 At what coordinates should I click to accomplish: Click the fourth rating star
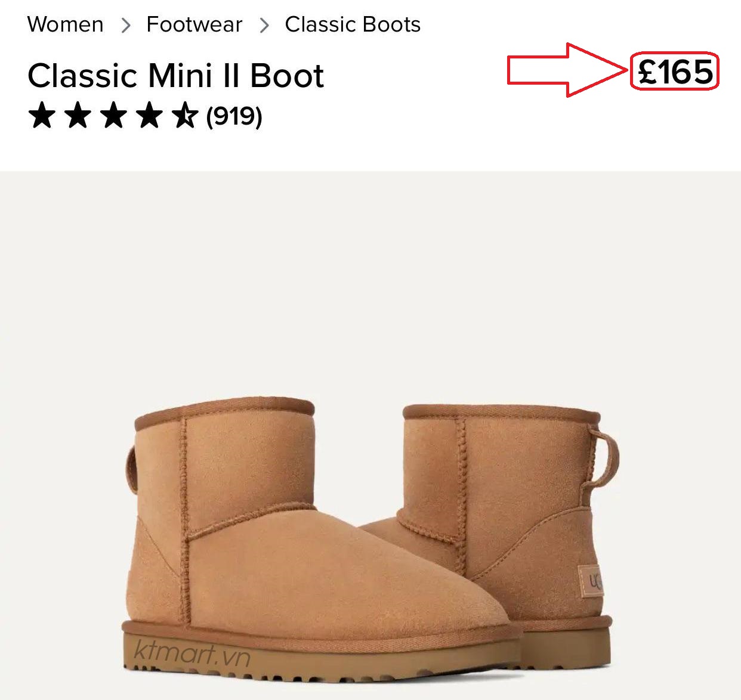pyautogui.click(x=149, y=115)
